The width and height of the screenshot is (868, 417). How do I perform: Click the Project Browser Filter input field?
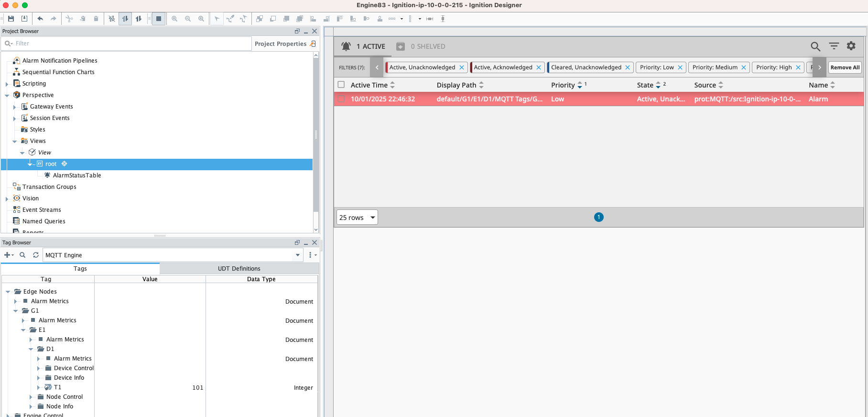tap(129, 44)
